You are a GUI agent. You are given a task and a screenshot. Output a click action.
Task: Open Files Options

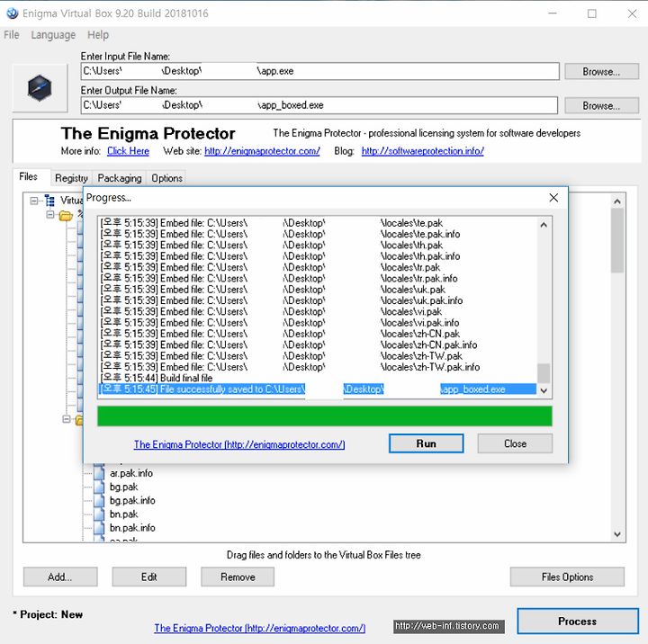point(567,577)
